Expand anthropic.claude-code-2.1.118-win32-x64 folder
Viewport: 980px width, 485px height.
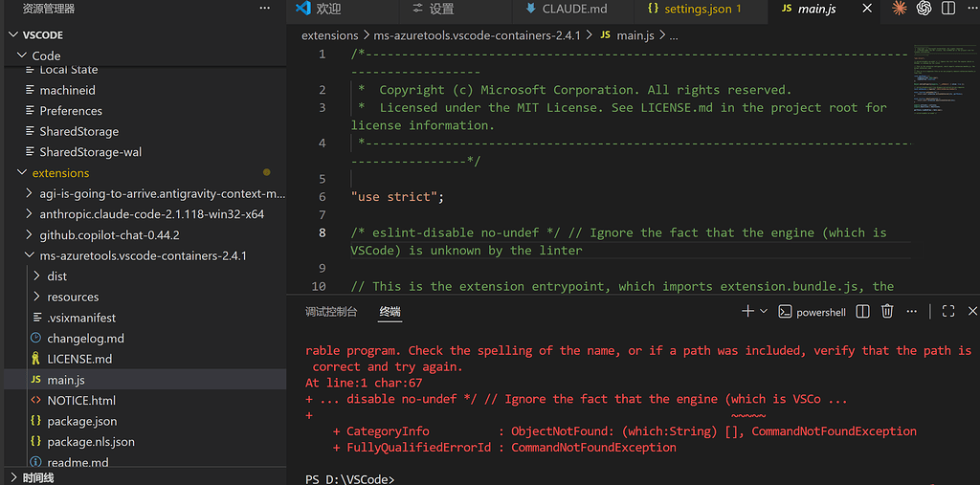[30, 214]
